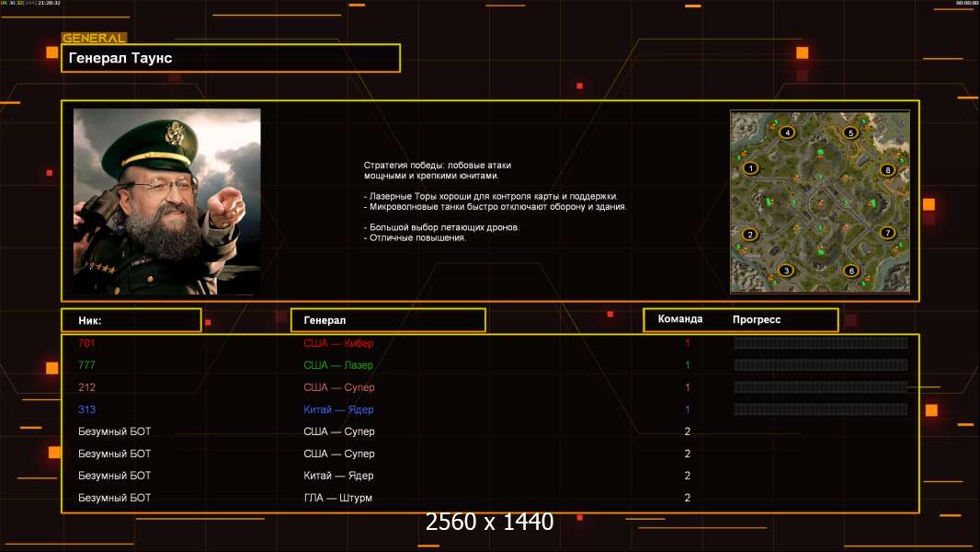Select the Ник: column header
Image resolution: width=980 pixels, height=552 pixels.
coord(131,320)
